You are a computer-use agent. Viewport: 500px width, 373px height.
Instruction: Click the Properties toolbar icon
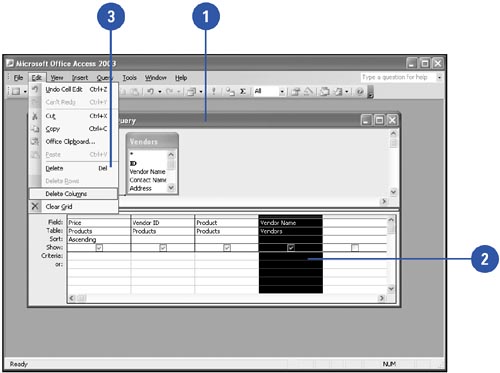[x=296, y=91]
